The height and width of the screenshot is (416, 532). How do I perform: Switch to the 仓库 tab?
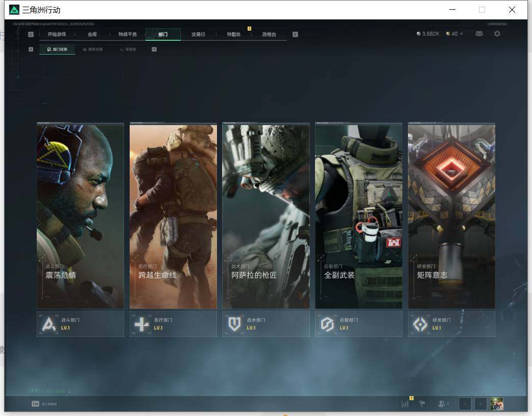point(92,34)
